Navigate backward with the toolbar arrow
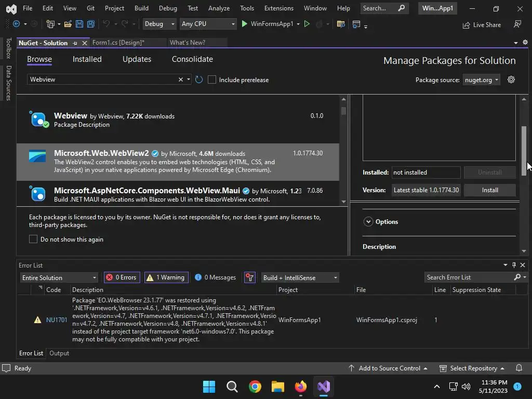Screen dimensions: 532x399 click(16, 24)
